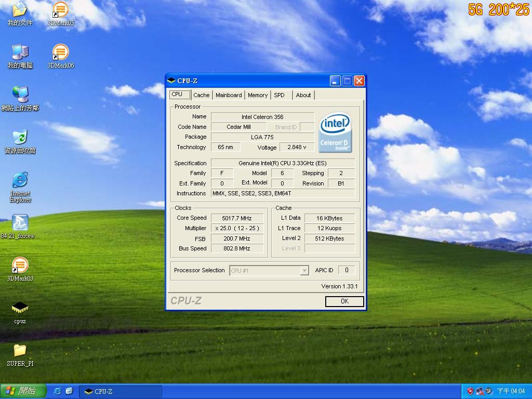Expand the Processor Selection dropdown
Image resolution: width=532 pixels, height=399 pixels.
[x=304, y=271]
